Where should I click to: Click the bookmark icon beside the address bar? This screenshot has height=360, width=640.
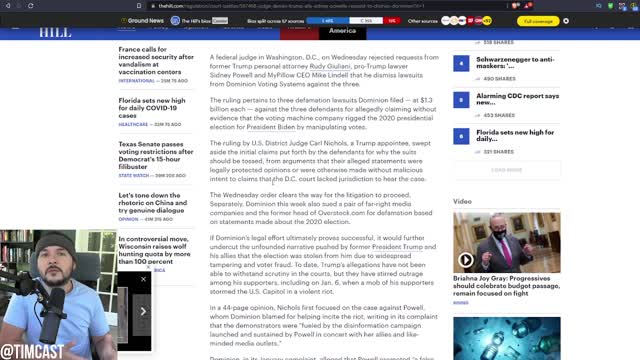tap(139, 6)
